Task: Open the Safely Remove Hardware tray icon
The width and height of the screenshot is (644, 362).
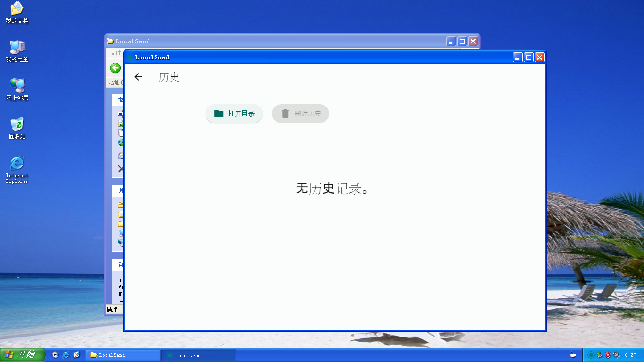Action: (599, 355)
